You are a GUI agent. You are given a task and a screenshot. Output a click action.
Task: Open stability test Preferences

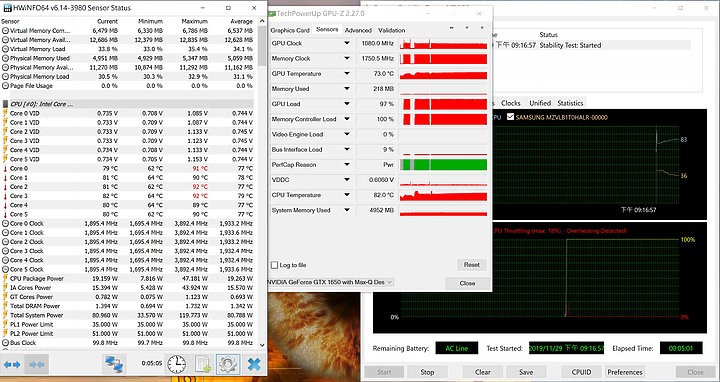[x=624, y=372]
